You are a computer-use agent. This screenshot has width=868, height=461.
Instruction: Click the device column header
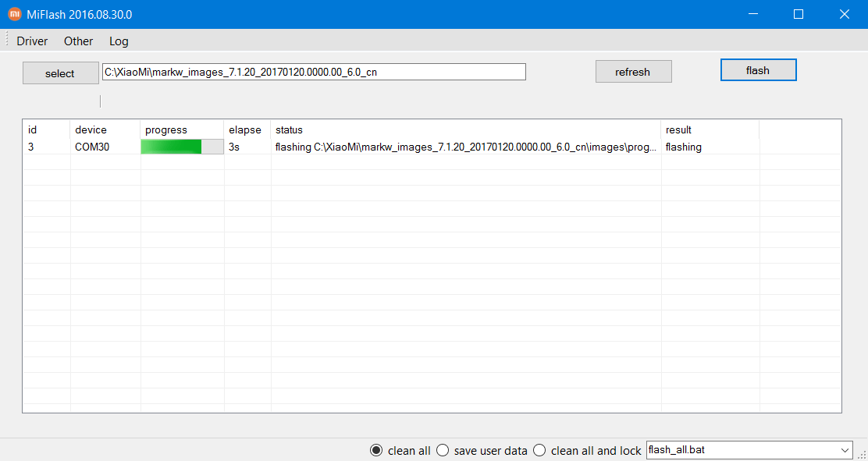(105, 130)
